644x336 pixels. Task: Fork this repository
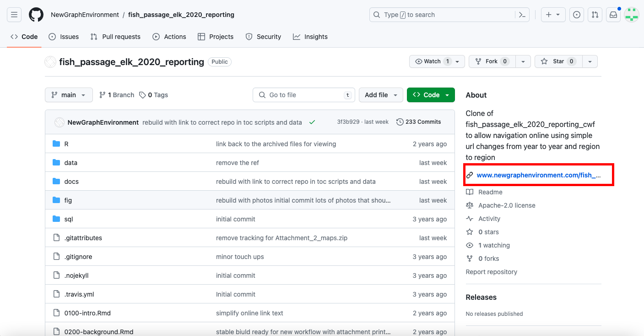pos(492,61)
